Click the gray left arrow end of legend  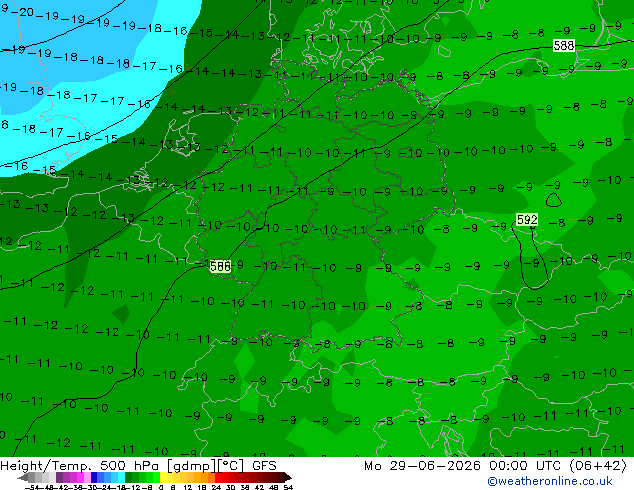[23, 477]
